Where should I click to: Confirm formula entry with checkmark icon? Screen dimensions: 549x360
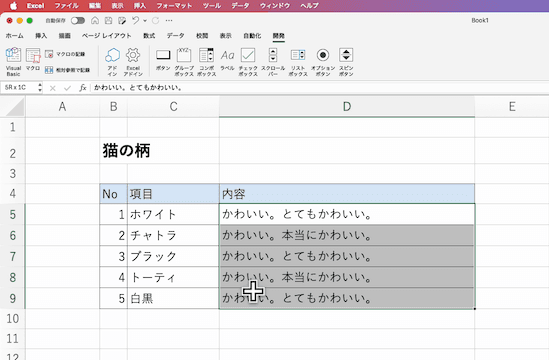[x=68, y=88]
